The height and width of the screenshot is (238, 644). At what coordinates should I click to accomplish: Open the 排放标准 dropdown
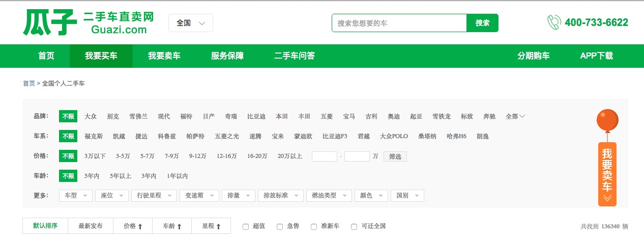click(x=281, y=196)
